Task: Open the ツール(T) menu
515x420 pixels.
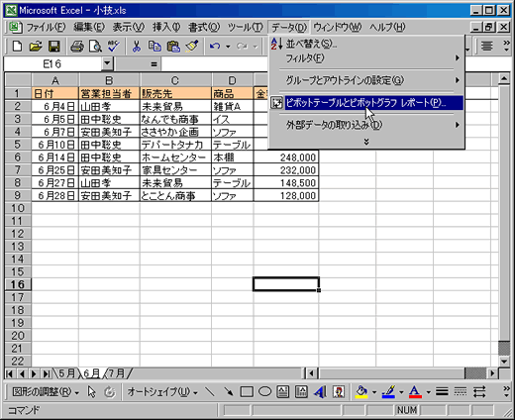Action: tap(245, 27)
